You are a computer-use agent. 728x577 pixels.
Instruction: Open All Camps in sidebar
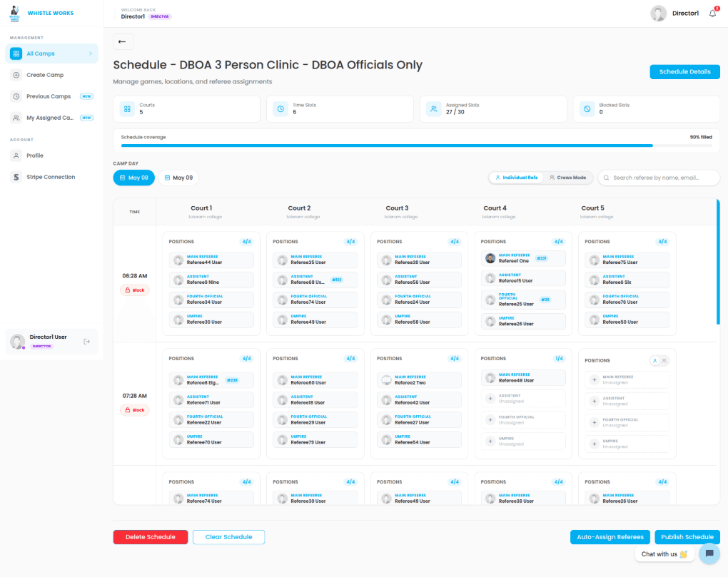tap(51, 53)
